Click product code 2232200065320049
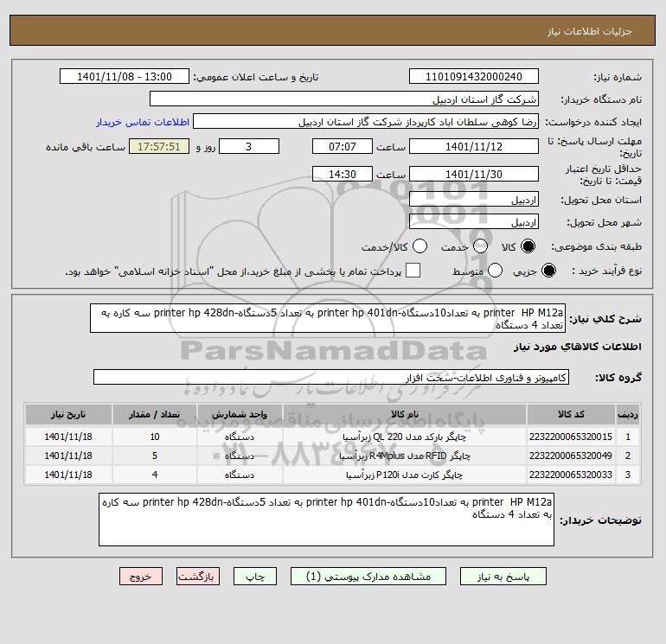 [x=571, y=456]
